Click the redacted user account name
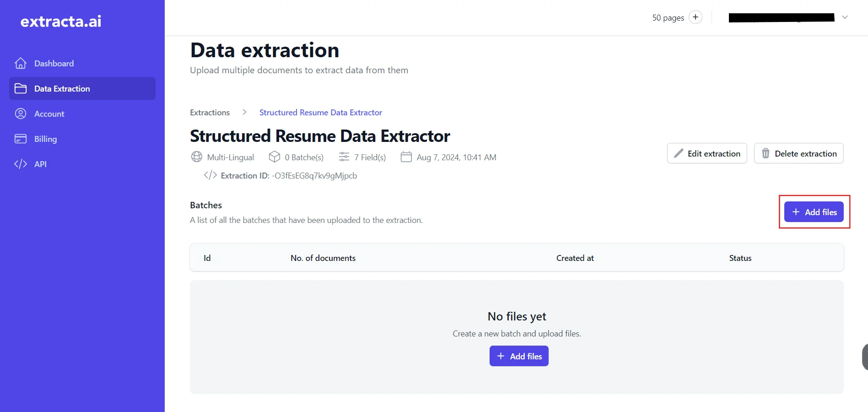This screenshot has width=868, height=412. [x=782, y=17]
